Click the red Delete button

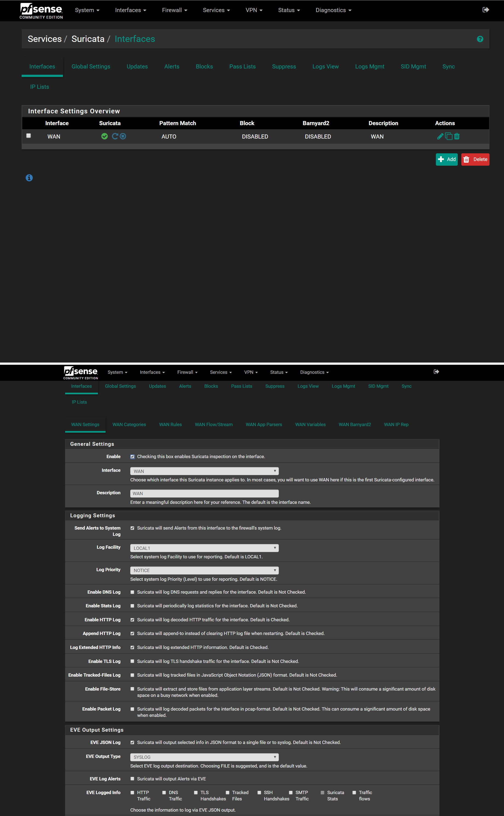click(475, 159)
